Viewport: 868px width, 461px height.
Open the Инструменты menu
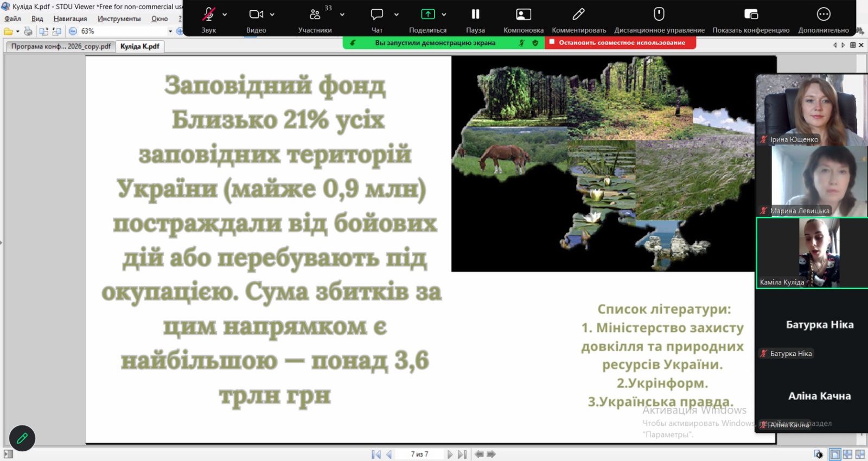tap(119, 19)
